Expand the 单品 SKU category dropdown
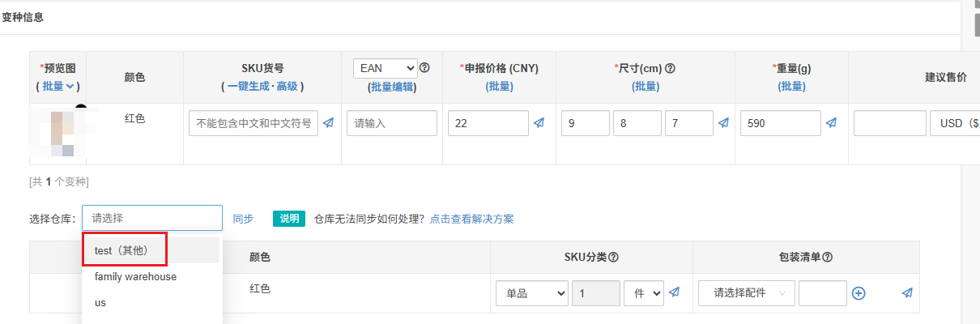Viewport: 980px width, 324px height. 531,293
